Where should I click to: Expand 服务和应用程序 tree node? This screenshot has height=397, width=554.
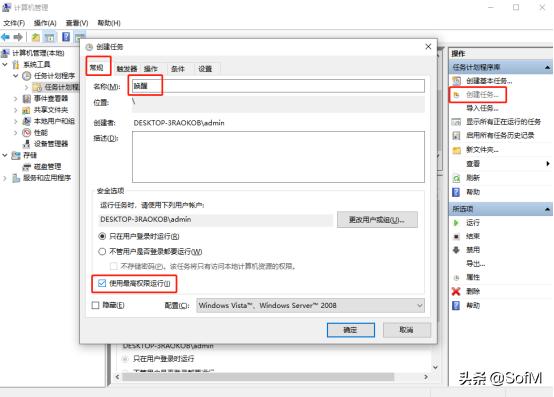[x=5, y=178]
